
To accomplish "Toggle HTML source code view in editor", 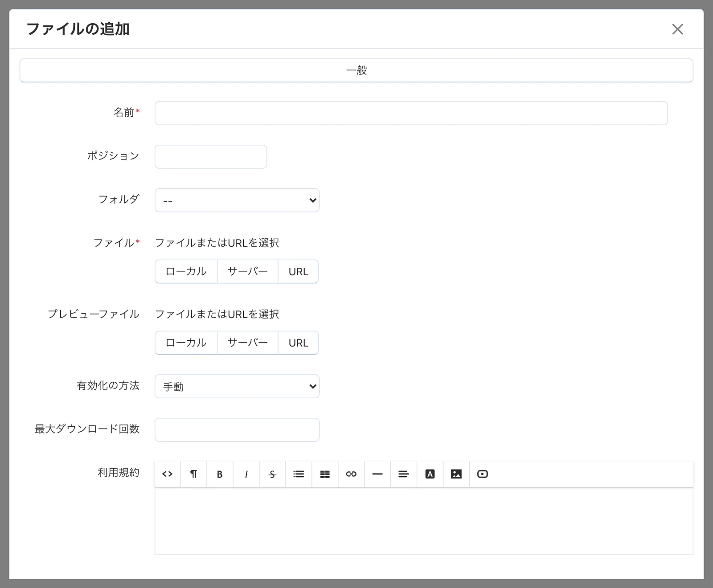I will pyautogui.click(x=168, y=474).
